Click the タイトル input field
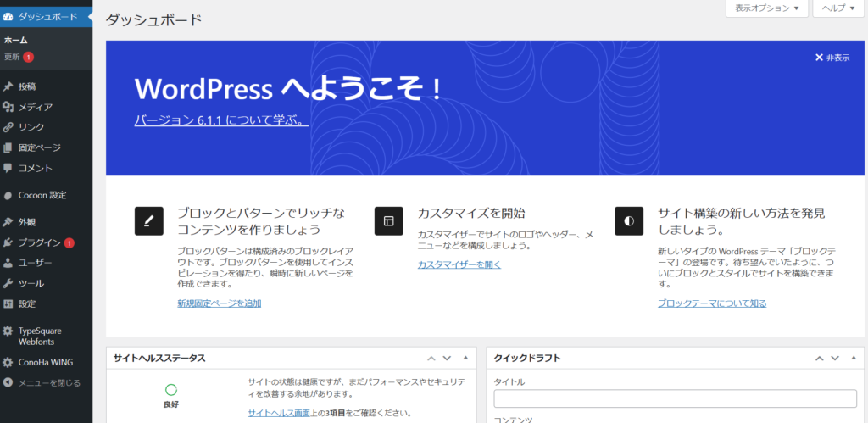868x423 pixels. 676,398
